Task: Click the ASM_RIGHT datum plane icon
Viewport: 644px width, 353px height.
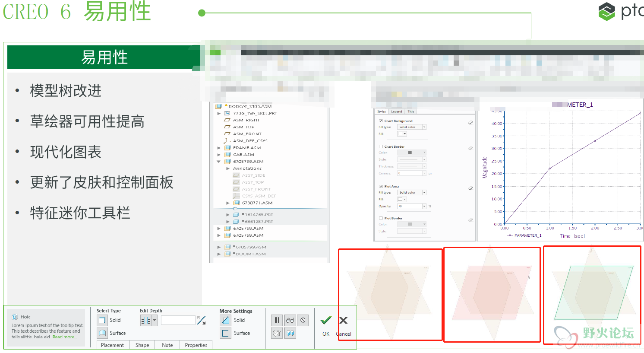Action: tap(227, 120)
